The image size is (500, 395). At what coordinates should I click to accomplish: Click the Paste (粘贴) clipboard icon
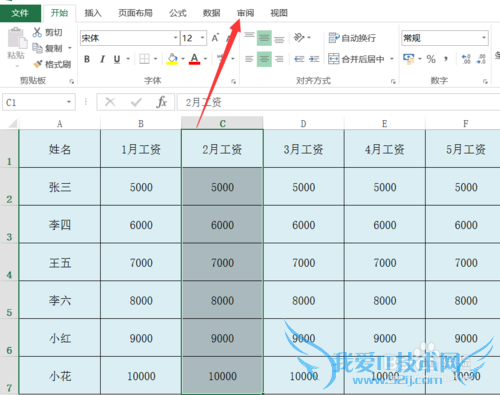click(17, 39)
